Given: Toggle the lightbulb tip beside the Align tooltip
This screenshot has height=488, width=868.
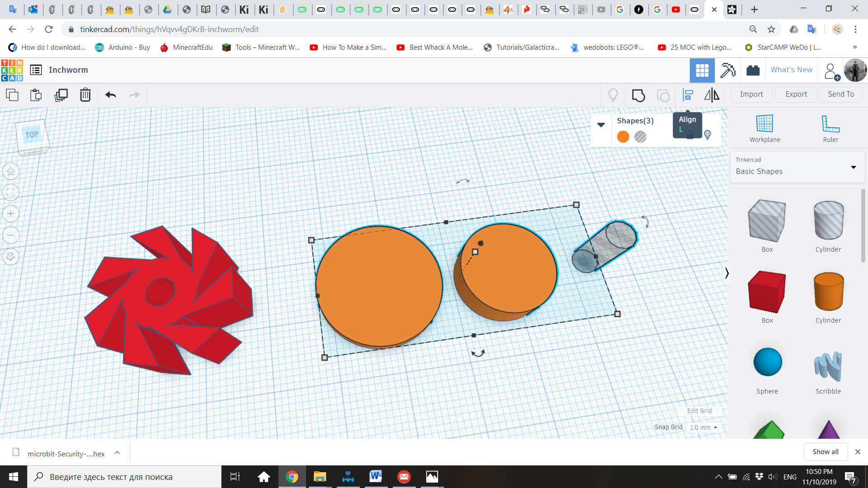Looking at the screenshot, I should point(707,135).
